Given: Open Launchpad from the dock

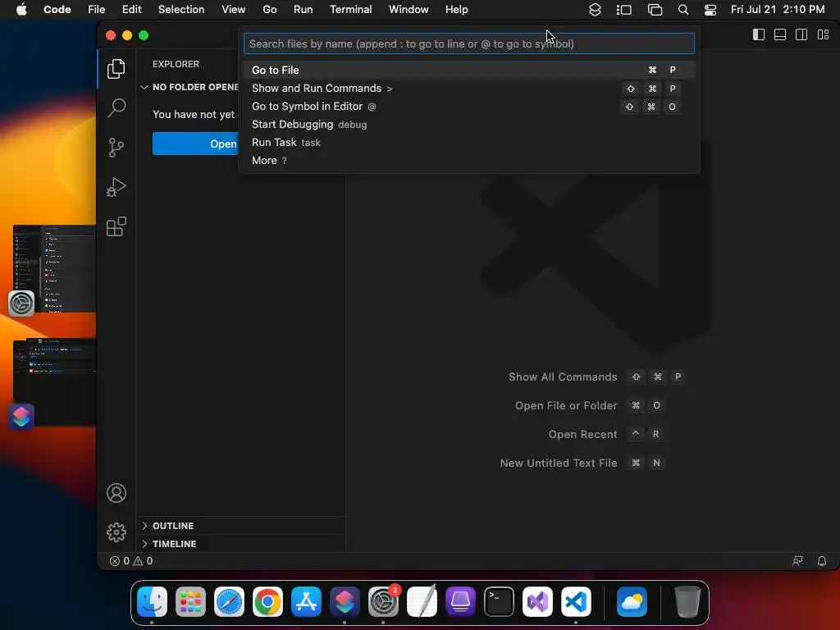Looking at the screenshot, I should (x=190, y=601).
